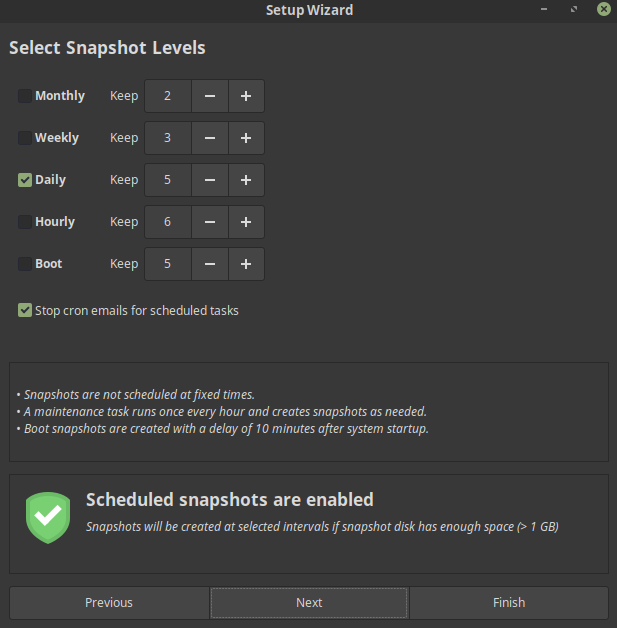The image size is (617, 628).
Task: Increment the Boot snapshot keep value
Action: [x=246, y=264]
